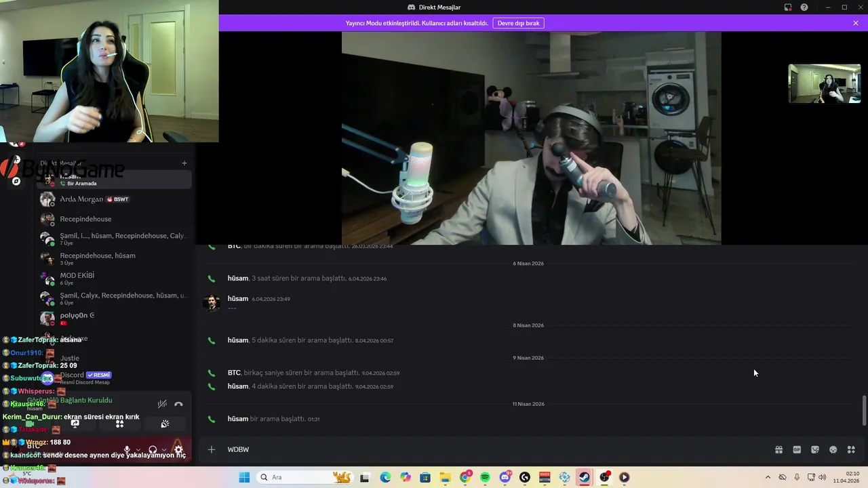Click the chat history vertical scrollbar
This screenshot has height=488, width=868.
(864, 411)
